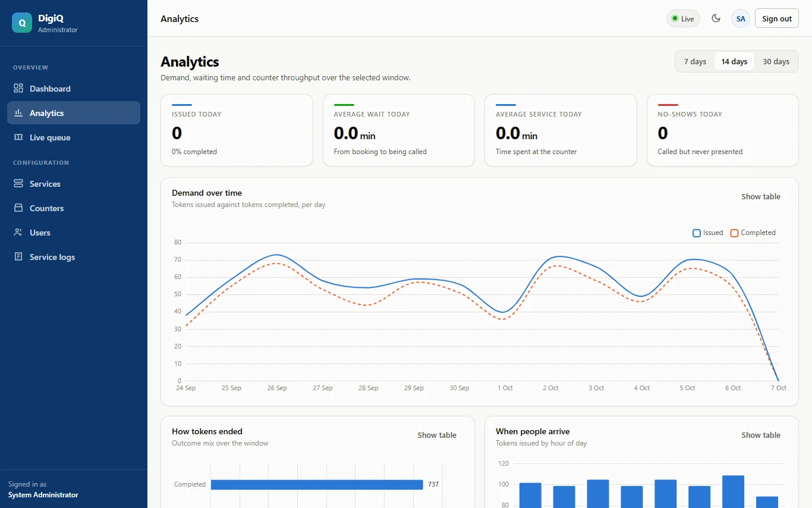This screenshot has width=812, height=508.
Task: Click the Service logs document icon
Action: coord(18,257)
